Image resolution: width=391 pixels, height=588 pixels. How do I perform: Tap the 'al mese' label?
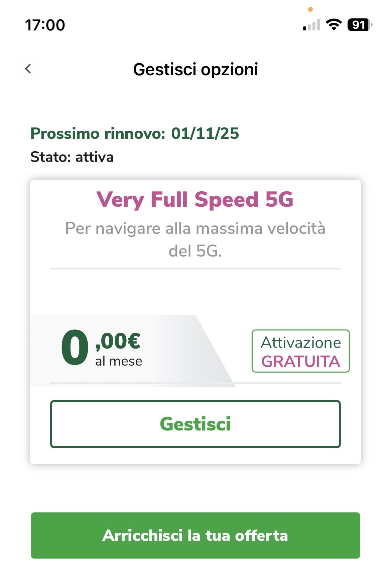coord(119,361)
